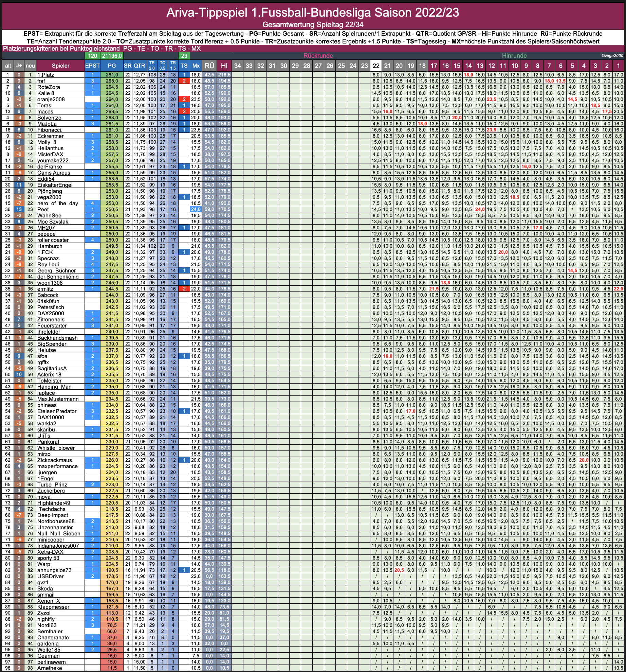Viewport: 626px width, 672px height.
Task: Click the 'neu' column header
Action: (x=30, y=66)
